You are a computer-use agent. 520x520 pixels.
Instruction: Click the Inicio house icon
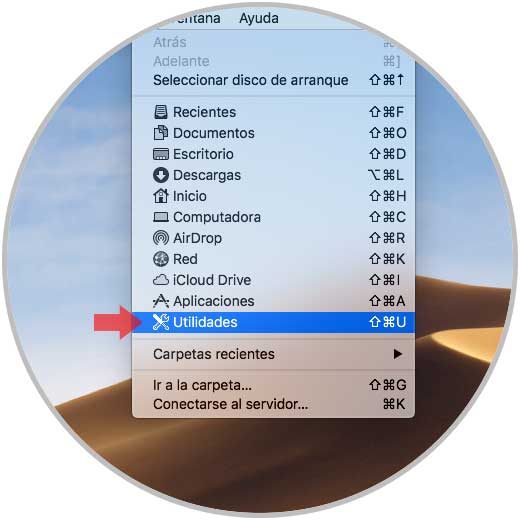click(x=161, y=196)
